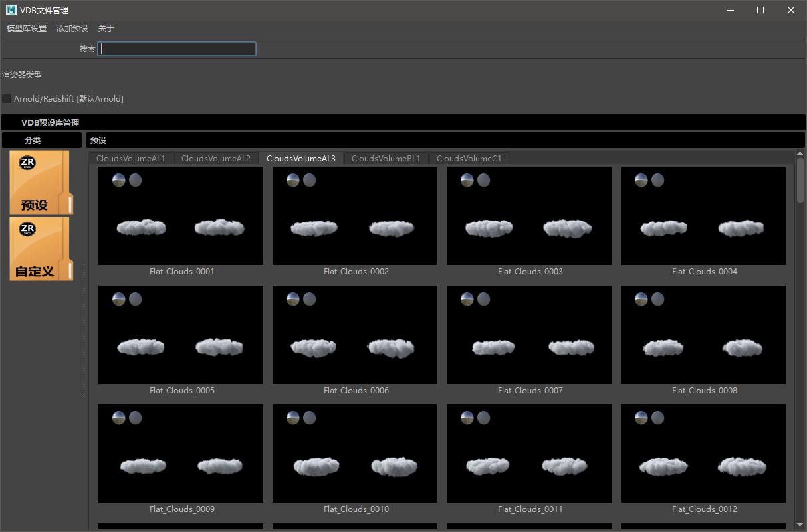Switch to the CloudsVolumeAL1 tab
Viewport: 807px width, 532px height.
pos(130,159)
